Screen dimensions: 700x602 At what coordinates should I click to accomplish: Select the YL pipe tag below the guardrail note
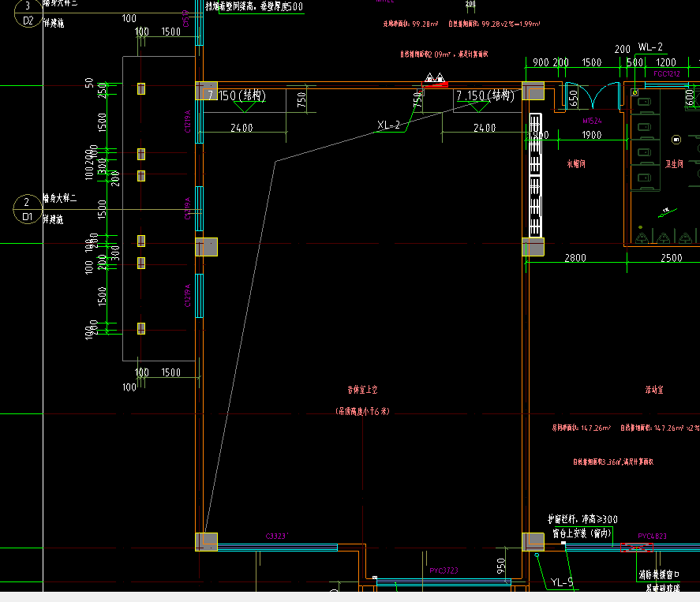click(562, 582)
